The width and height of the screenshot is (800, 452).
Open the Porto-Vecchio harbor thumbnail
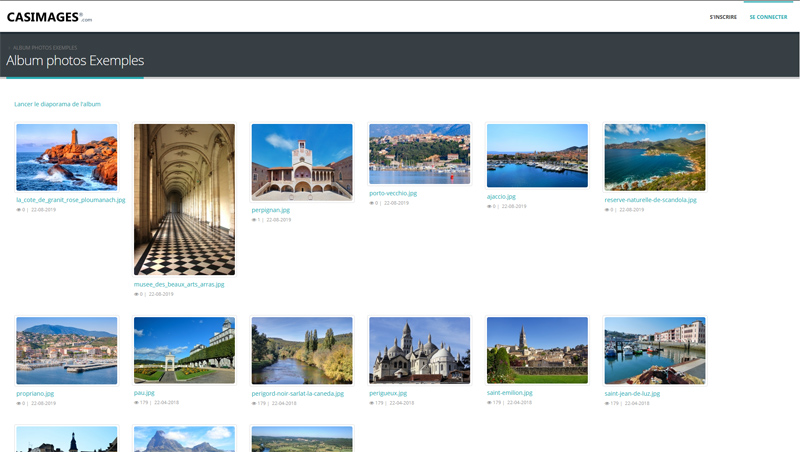tap(419, 154)
